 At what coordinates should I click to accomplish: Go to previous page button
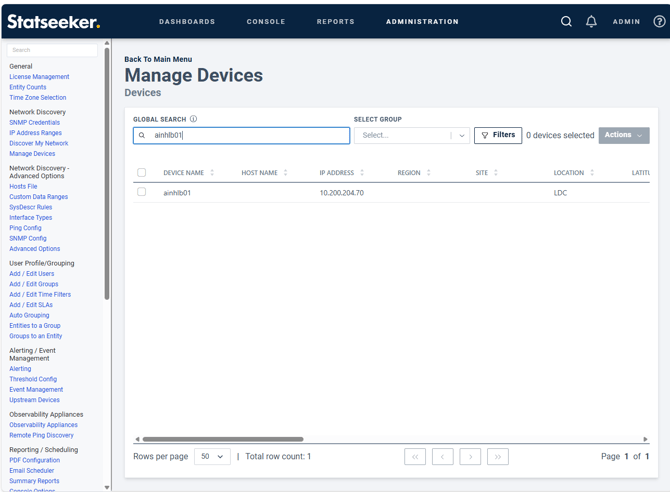click(443, 457)
